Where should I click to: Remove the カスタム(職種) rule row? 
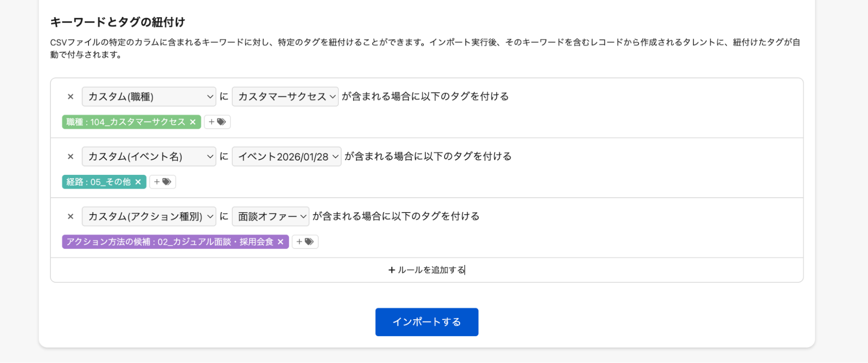coord(70,97)
